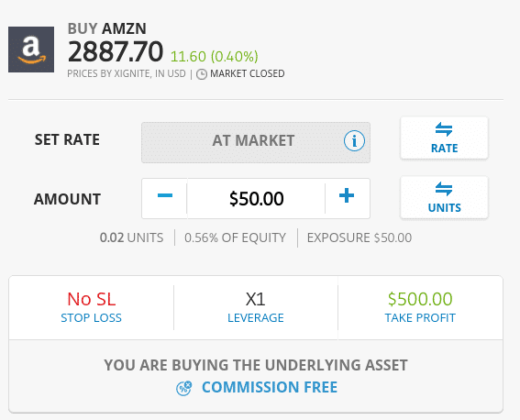Click the double arrows icon above Units
Image resolution: width=520 pixels, height=420 pixels.
[x=444, y=189]
